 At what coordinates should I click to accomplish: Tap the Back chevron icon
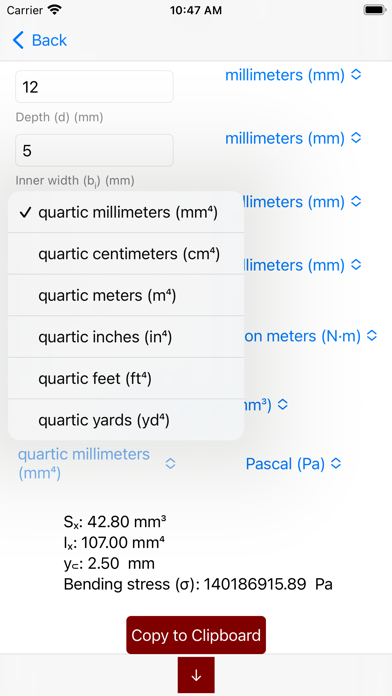click(18, 40)
